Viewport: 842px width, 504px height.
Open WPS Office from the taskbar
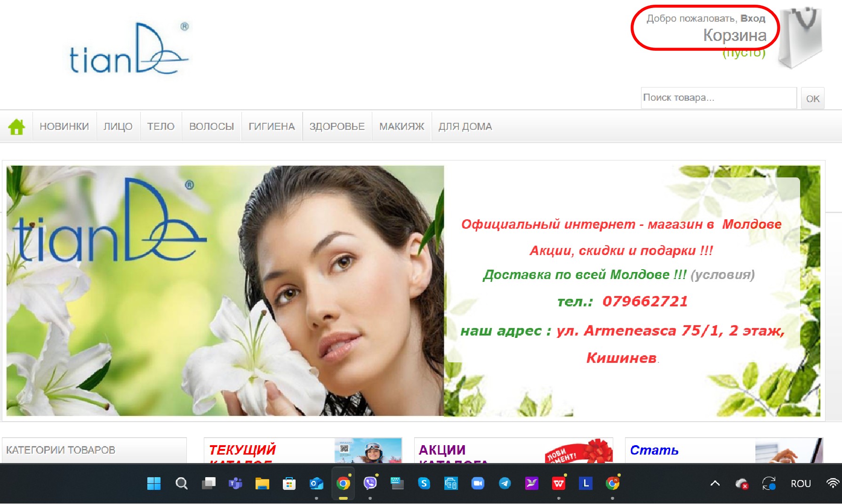tap(558, 483)
